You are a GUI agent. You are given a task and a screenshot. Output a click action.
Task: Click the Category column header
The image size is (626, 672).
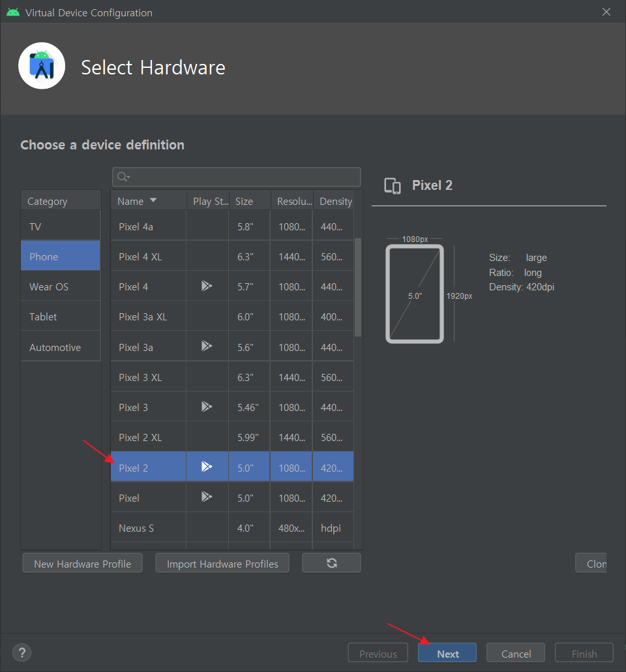61,200
